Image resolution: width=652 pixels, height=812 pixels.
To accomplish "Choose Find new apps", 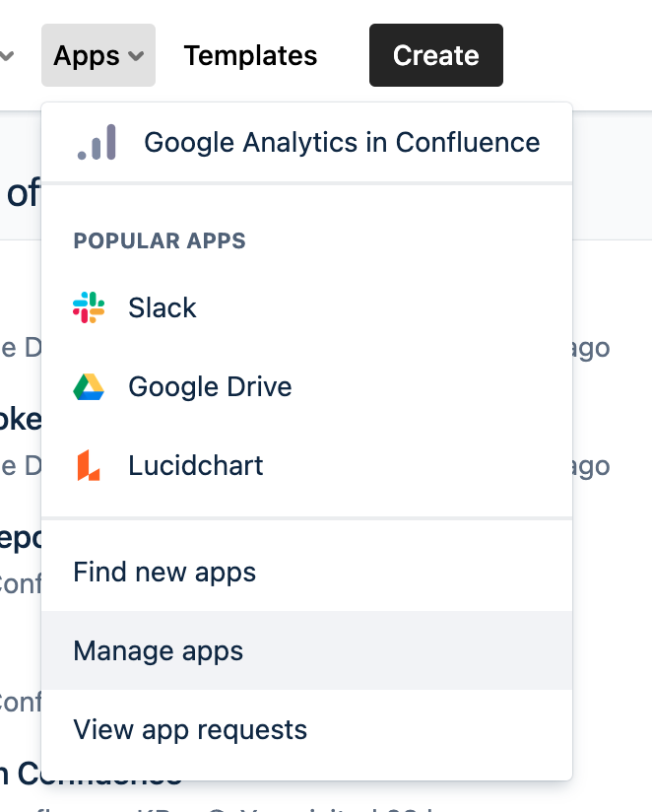I will point(164,572).
